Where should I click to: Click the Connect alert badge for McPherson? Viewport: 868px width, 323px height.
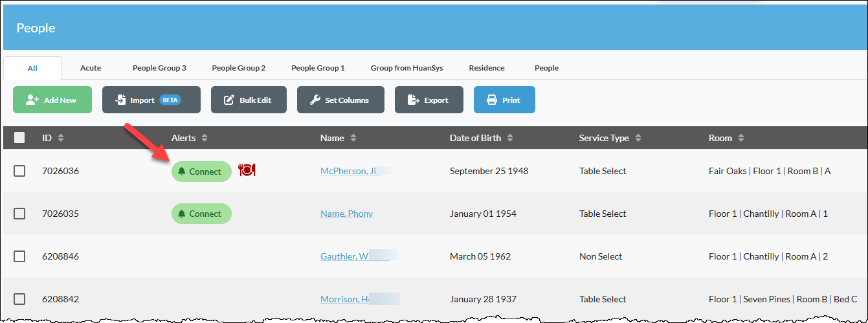pos(201,172)
